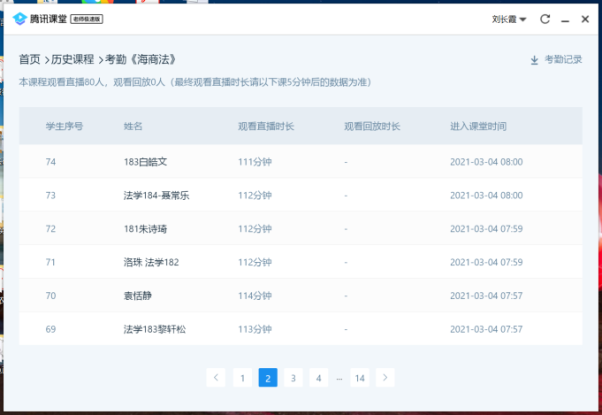Open the 刘长霞 account dropdown
Viewport: 602px width, 415px height.
(x=509, y=19)
